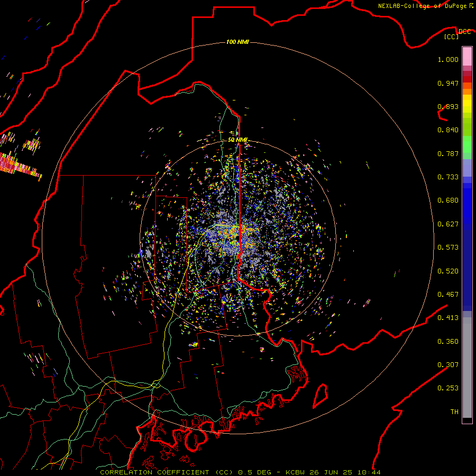Image resolution: width=476 pixels, height=476 pixels.
Task: Click the 0.893 legend value
Action: 448,106
